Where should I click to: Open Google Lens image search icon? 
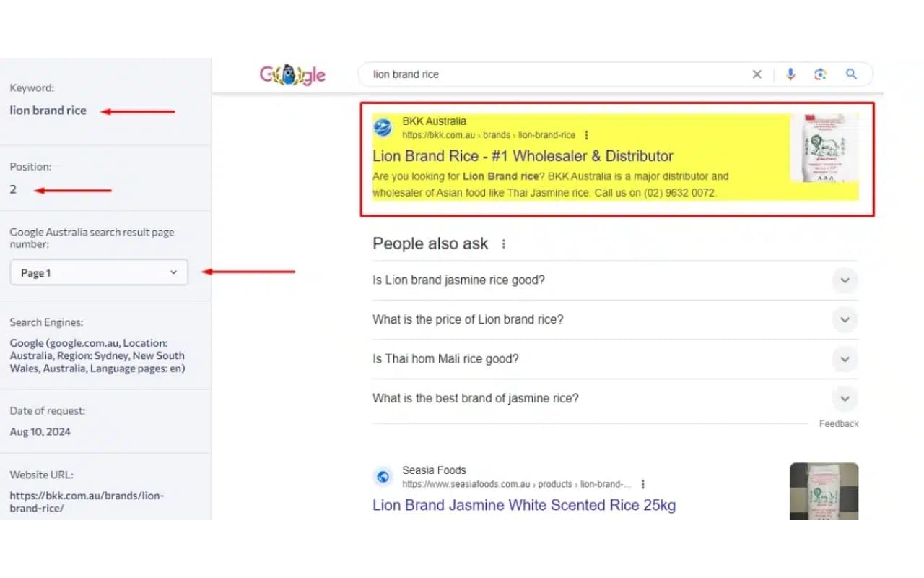(820, 74)
